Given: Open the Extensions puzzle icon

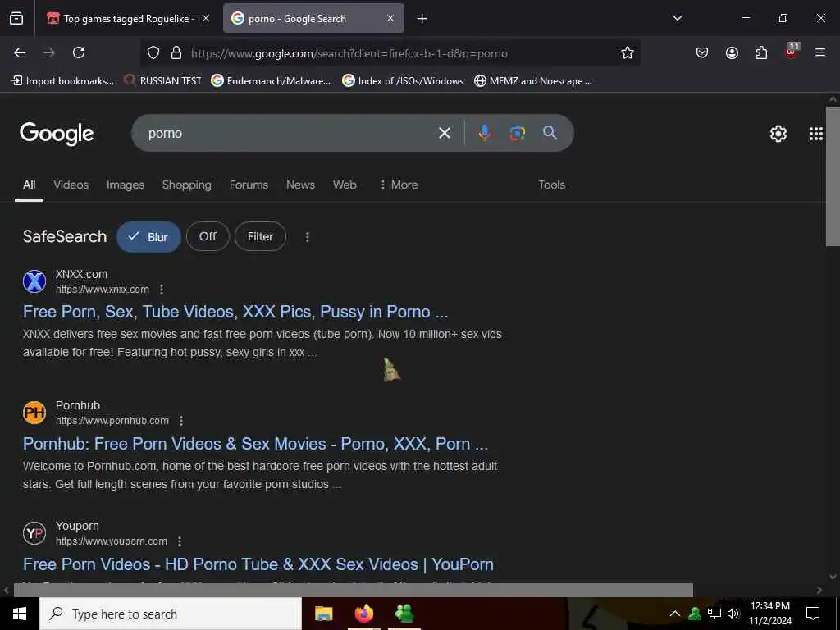Looking at the screenshot, I should pyautogui.click(x=761, y=52).
